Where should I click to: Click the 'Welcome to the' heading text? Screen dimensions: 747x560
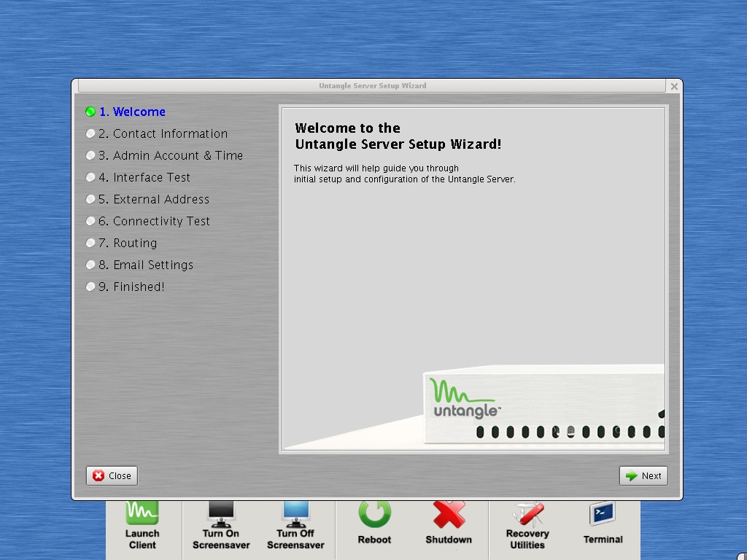[x=348, y=128]
